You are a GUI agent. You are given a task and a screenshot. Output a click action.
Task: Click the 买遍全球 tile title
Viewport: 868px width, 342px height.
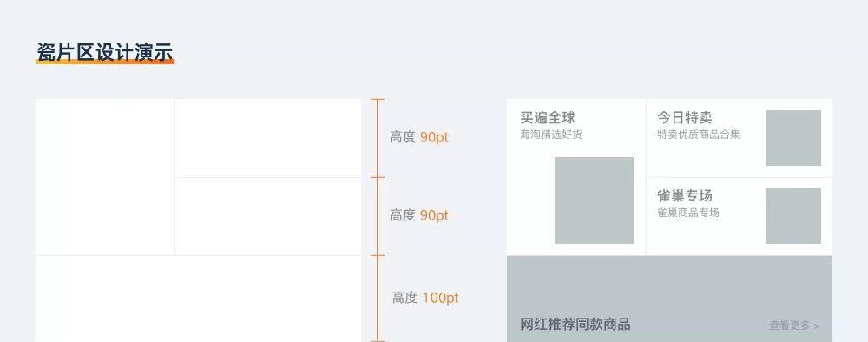click(548, 117)
